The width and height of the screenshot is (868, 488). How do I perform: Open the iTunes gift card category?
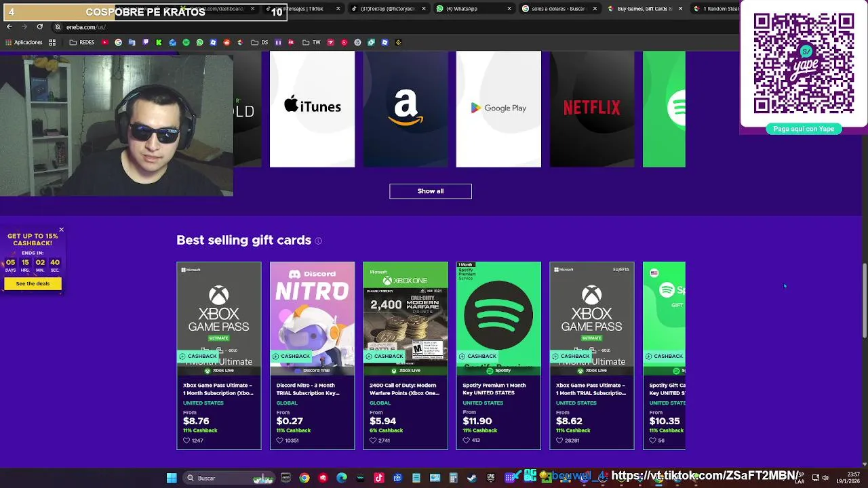tap(312, 108)
